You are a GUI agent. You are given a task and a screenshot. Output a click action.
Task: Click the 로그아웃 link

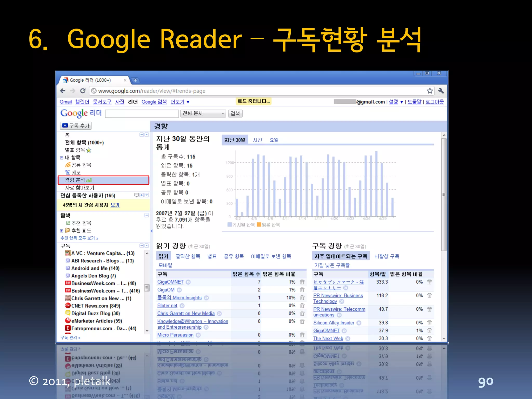click(435, 102)
